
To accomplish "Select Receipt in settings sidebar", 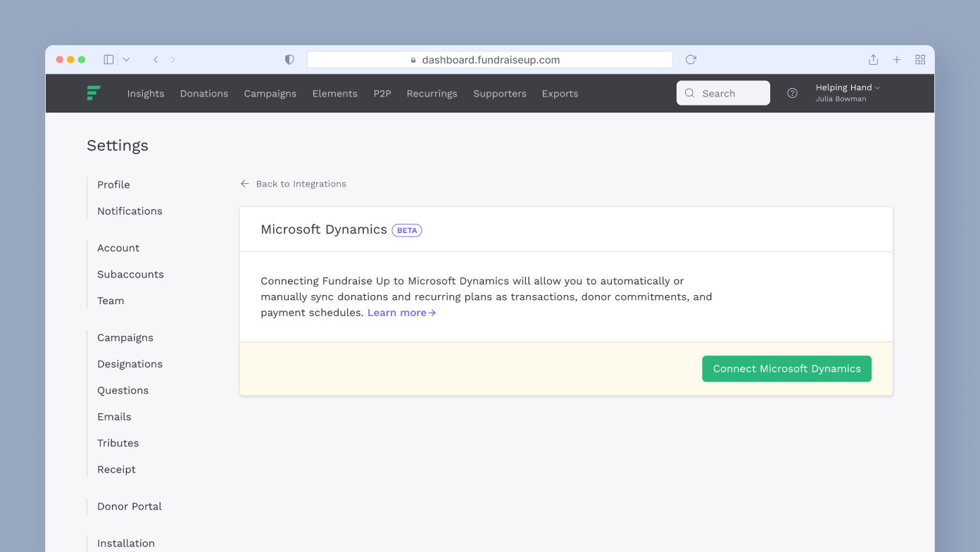I will point(116,470).
